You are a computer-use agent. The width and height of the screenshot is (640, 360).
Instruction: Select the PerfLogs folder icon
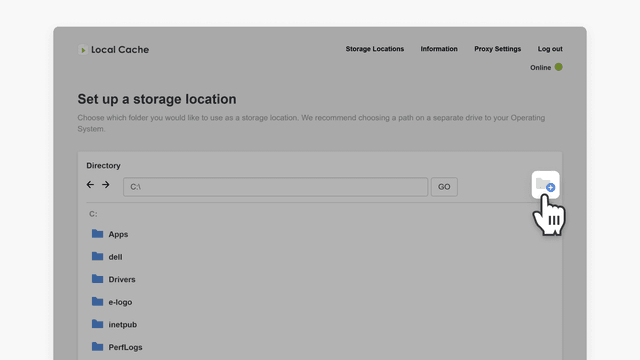click(98, 347)
